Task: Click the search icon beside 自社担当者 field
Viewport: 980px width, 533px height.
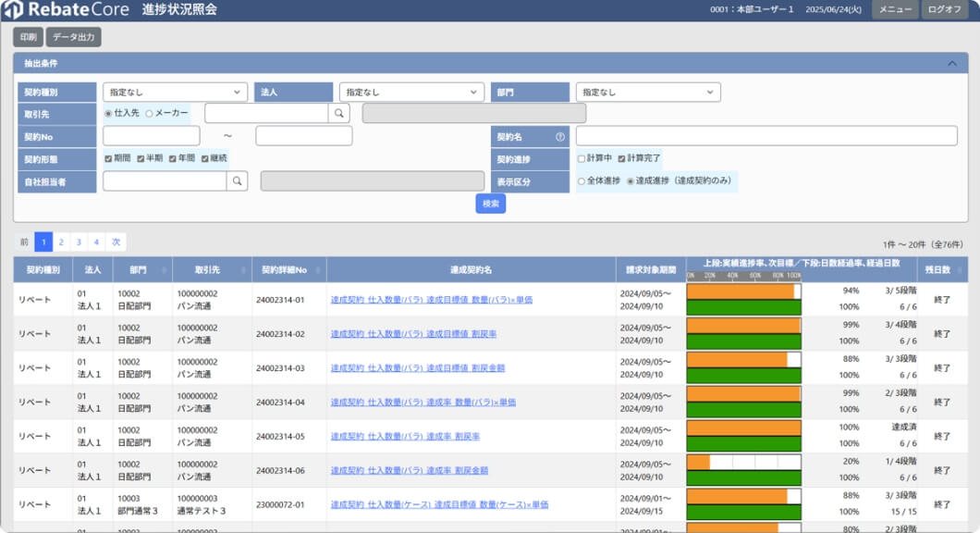Action: pyautogui.click(x=238, y=181)
